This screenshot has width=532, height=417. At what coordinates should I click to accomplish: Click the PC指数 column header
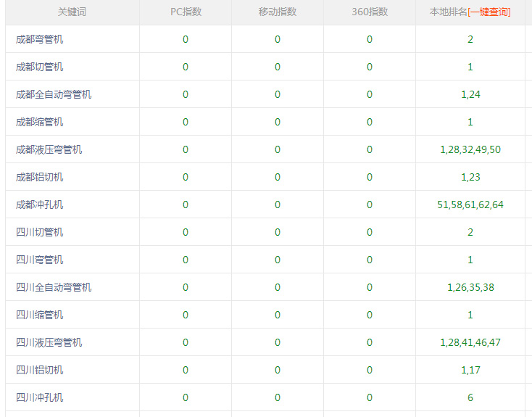(x=186, y=12)
